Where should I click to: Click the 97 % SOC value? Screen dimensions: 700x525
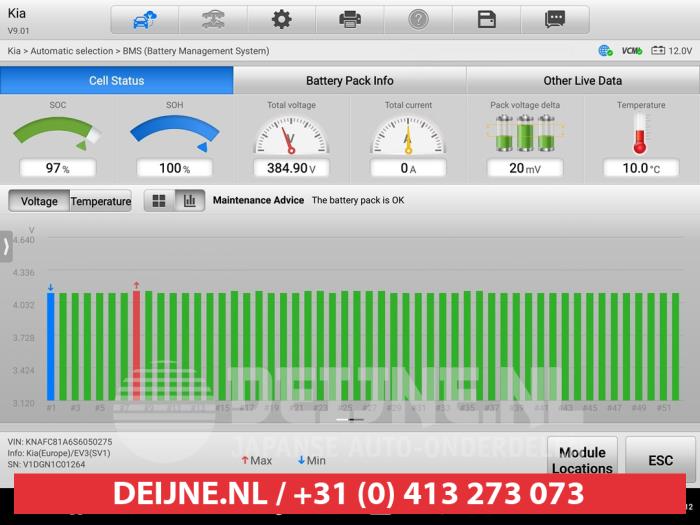[58, 168]
